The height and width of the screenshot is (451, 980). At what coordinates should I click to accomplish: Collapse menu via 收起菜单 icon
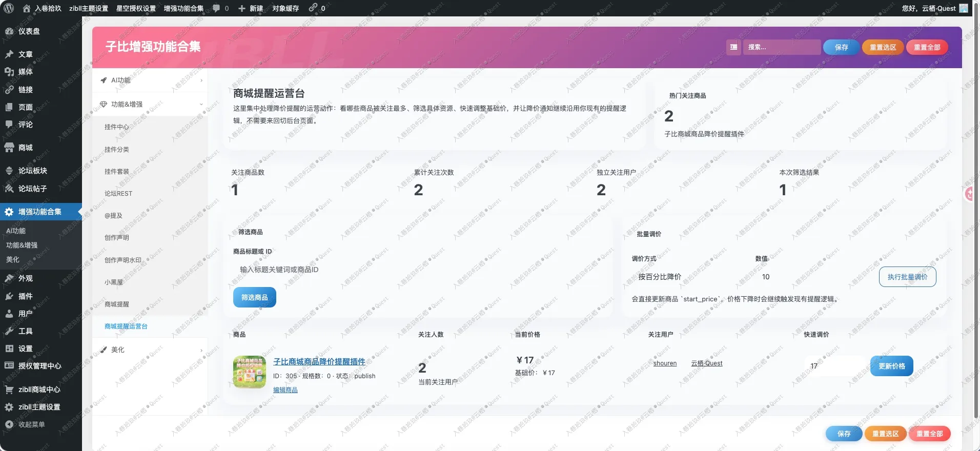pos(9,424)
